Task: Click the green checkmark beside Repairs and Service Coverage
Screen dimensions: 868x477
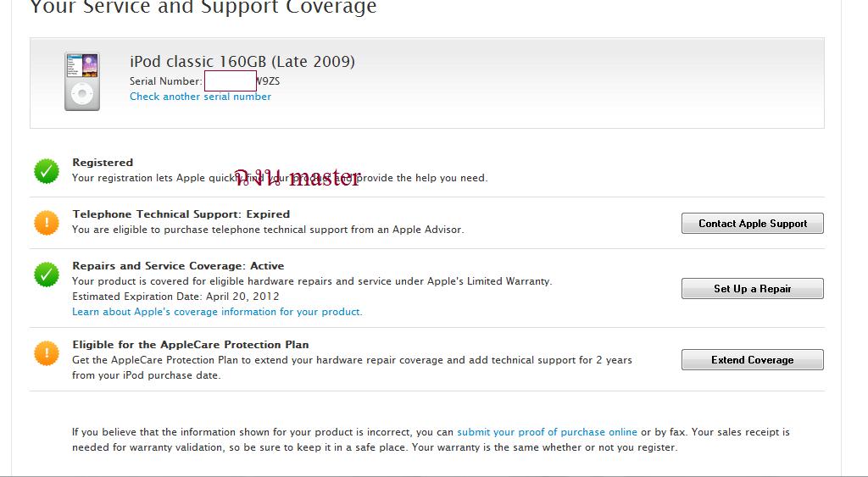Action: 47,275
